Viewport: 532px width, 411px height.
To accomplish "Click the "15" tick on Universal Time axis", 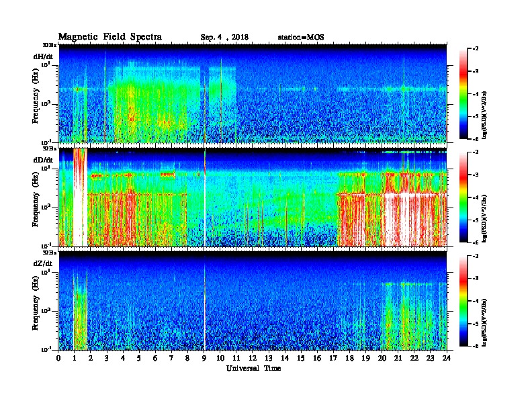I will click(301, 359).
